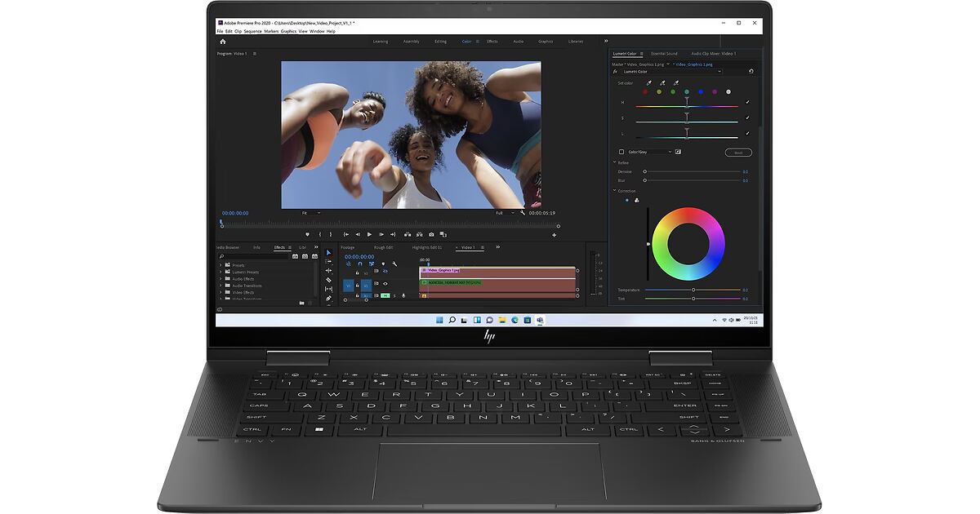Reset the Lumetri Color effect icon
The image size is (980, 514).
(751, 71)
